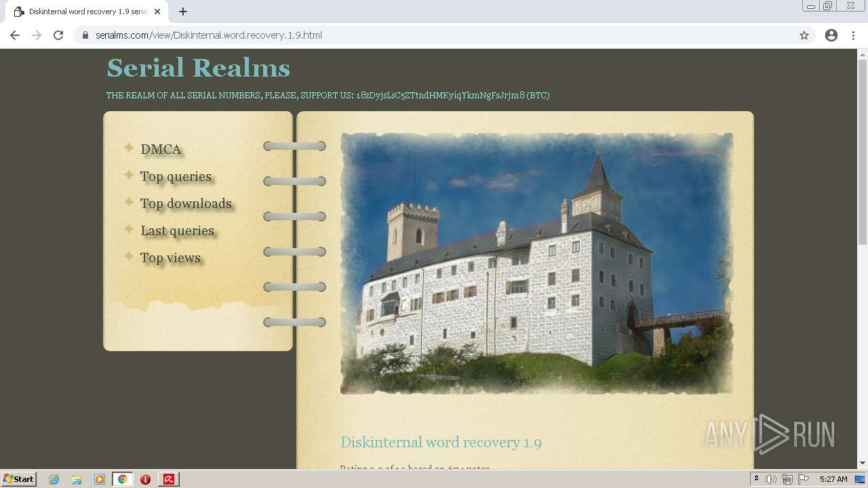Go back to the previous page
Screen dimensions: 868x488
[15, 35]
